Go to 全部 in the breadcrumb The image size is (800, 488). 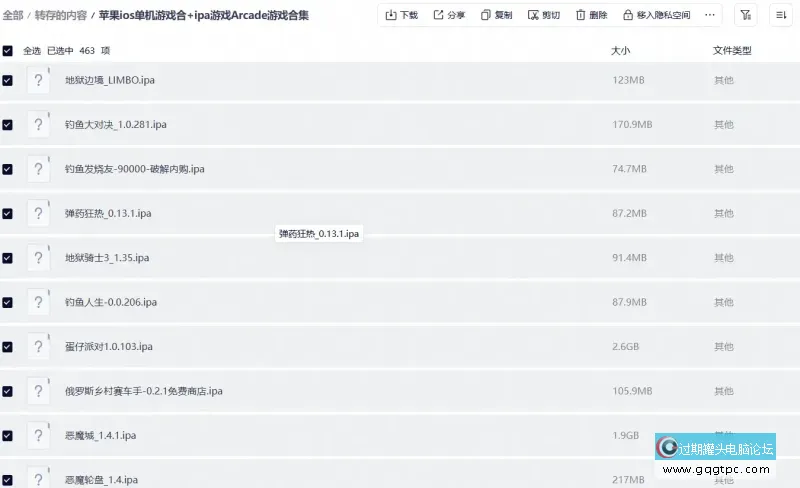[13, 15]
